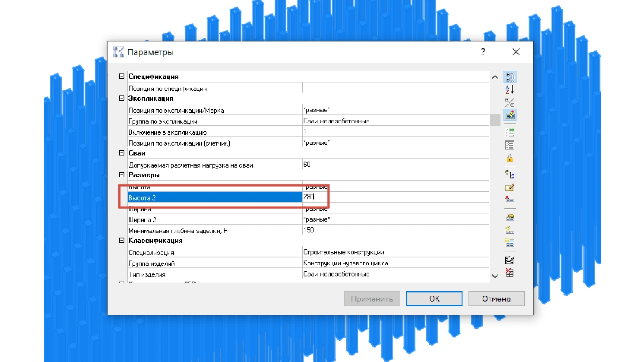Click the OK button
Screen dimensions: 644x362
coord(434,299)
